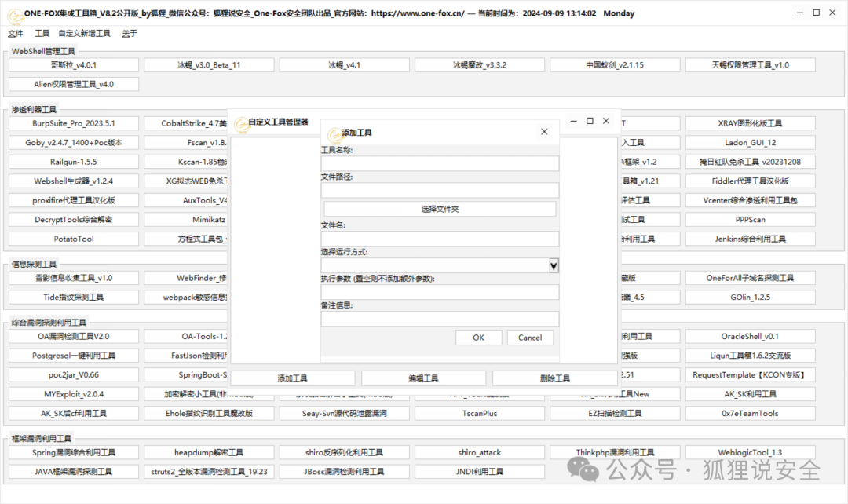
Task: Open Goby_v2.4.7_1400+Poc版本
Action: pos(74,143)
